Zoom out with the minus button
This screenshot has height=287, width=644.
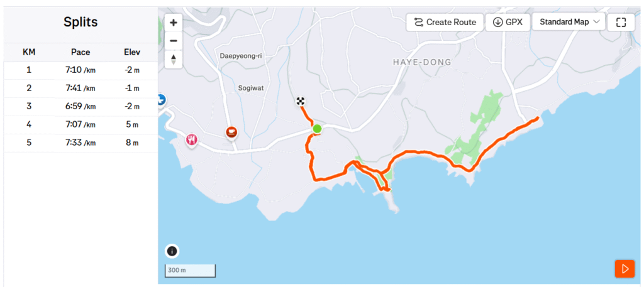pos(174,41)
